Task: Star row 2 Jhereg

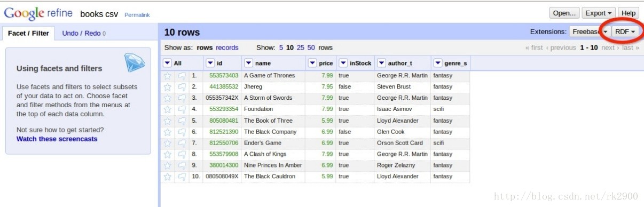Action: click(167, 87)
